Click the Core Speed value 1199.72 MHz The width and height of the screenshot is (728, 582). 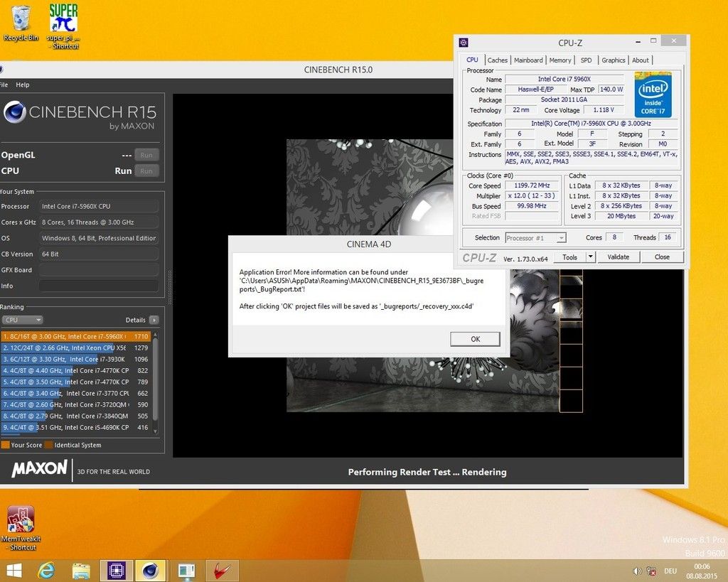pyautogui.click(x=532, y=185)
